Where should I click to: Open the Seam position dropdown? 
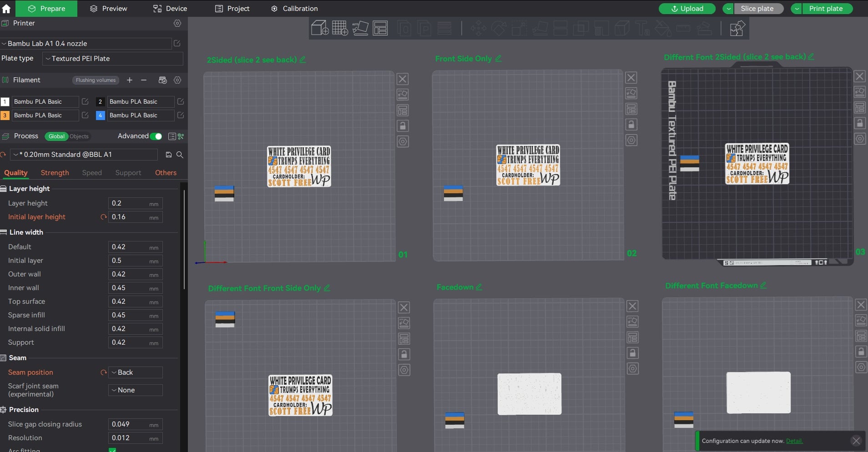(136, 372)
